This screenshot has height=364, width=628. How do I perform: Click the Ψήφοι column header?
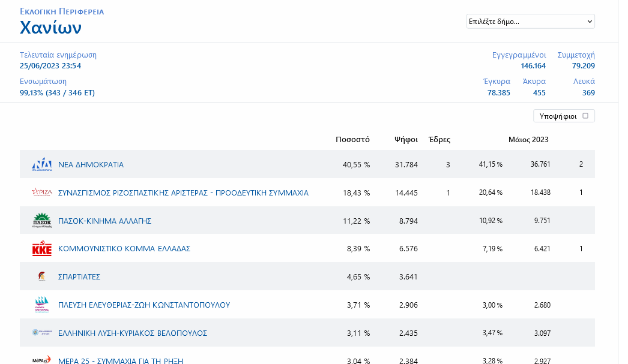pyautogui.click(x=406, y=140)
